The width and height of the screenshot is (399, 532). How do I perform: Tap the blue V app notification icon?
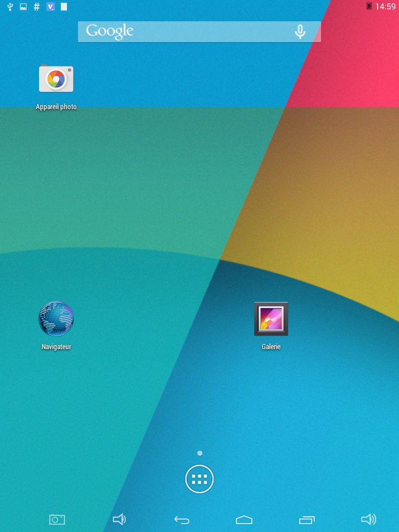[x=50, y=6]
